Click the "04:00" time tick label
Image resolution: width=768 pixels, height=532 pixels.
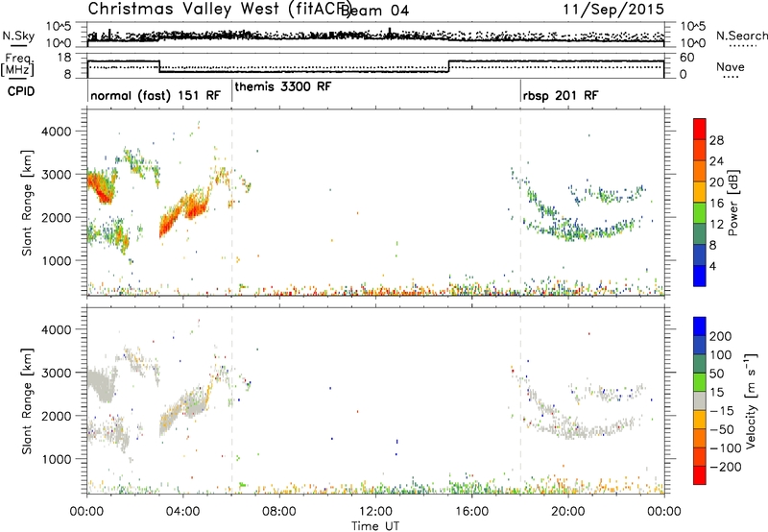182,512
